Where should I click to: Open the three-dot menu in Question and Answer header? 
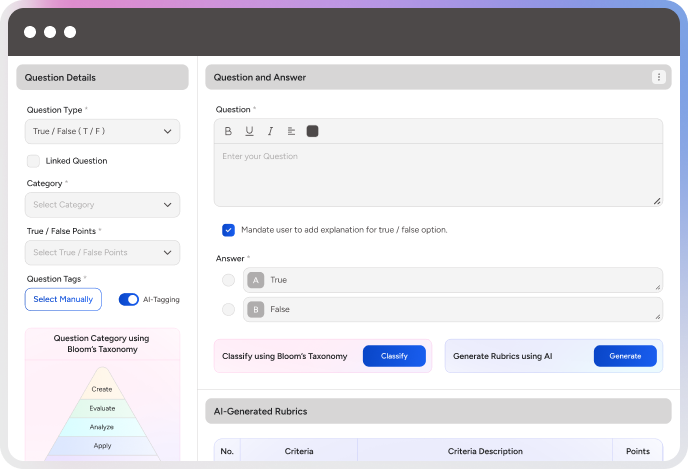click(x=658, y=77)
